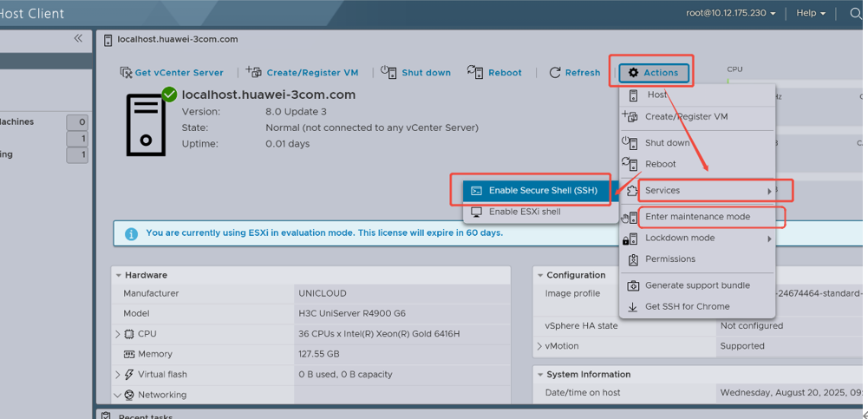The image size is (868, 419).
Task: Open the Services submenu
Action: tap(662, 191)
